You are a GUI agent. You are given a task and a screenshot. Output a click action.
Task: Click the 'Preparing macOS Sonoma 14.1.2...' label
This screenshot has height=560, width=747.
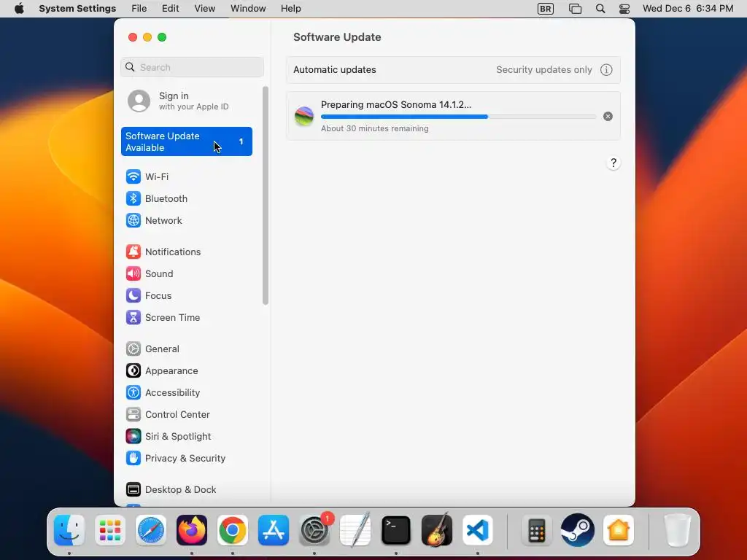tap(396, 105)
